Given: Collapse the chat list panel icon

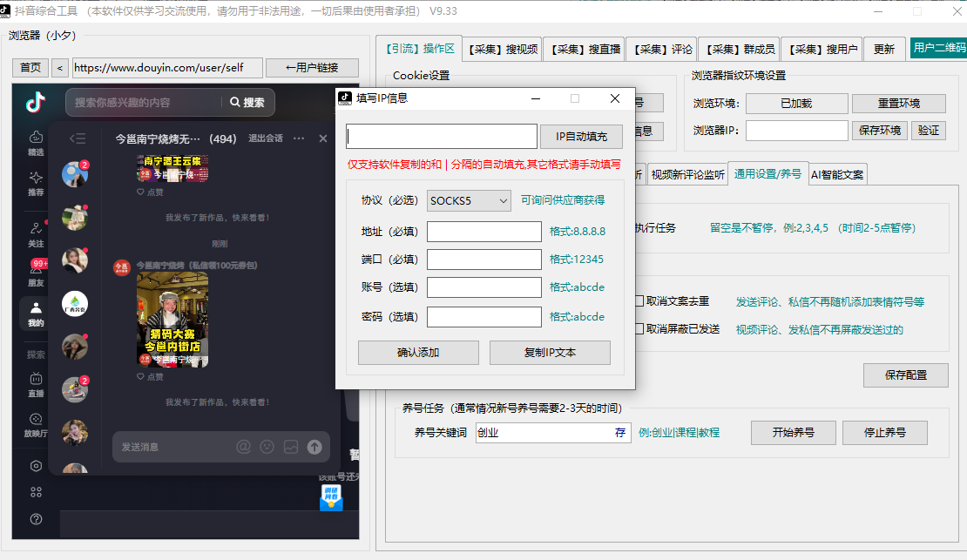Looking at the screenshot, I should (78, 138).
